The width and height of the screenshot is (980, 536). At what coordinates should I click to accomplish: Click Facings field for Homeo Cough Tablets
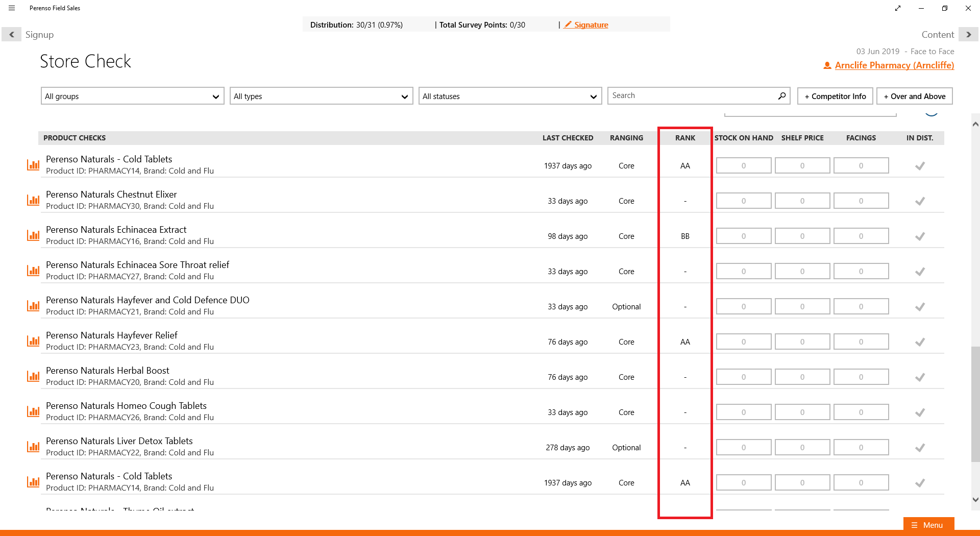tap(861, 412)
